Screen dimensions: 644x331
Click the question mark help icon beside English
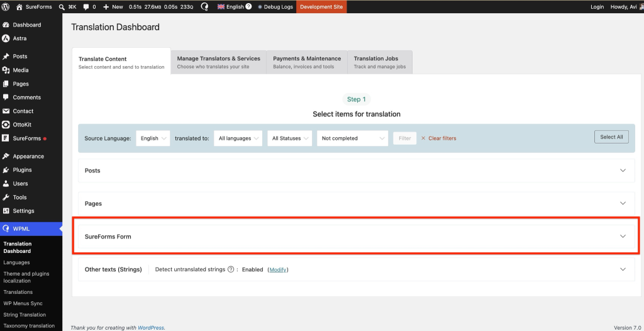248,6
